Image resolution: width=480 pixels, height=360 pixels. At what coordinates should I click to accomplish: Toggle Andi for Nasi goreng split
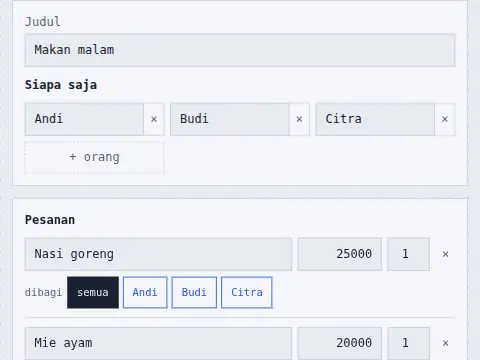click(x=145, y=292)
